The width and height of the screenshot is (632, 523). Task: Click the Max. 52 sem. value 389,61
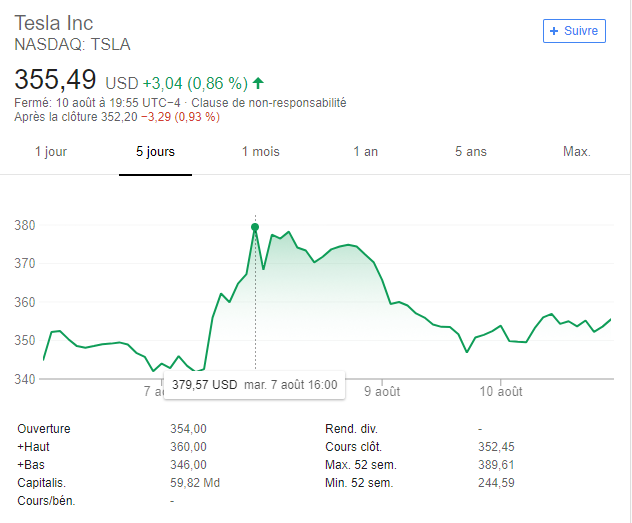(496, 465)
